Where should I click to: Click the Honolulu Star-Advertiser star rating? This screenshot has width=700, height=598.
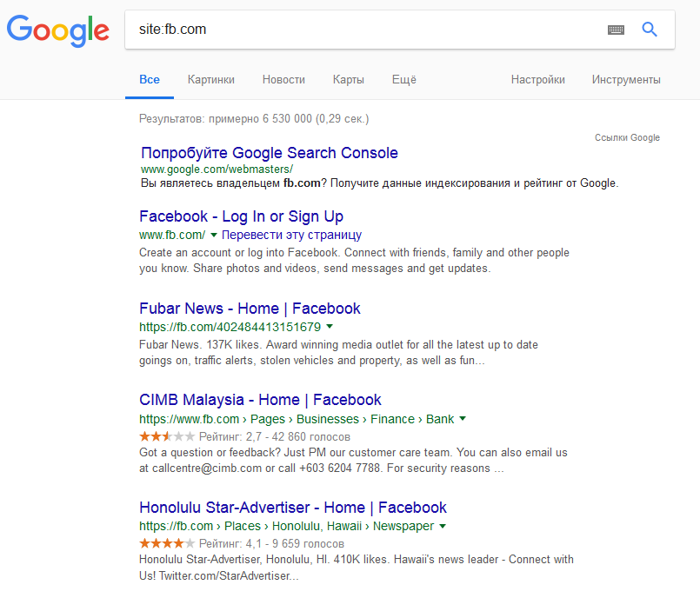[x=167, y=544]
